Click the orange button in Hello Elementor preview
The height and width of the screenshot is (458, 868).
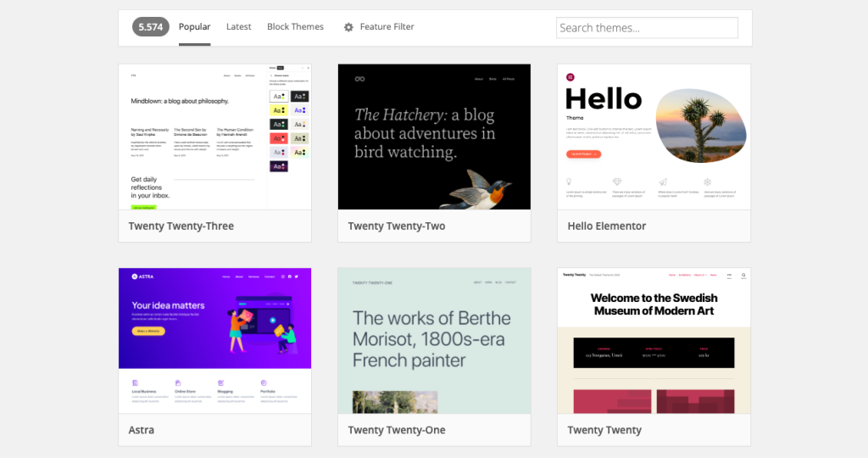point(583,154)
